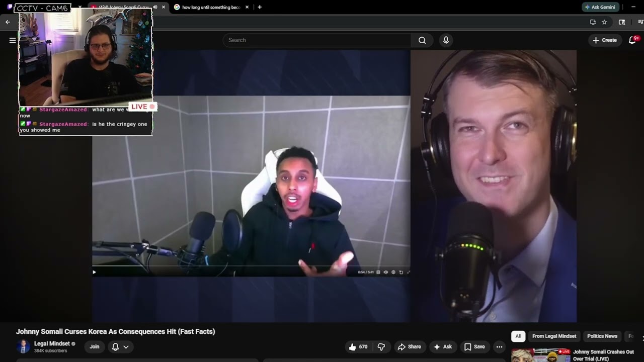The height and width of the screenshot is (362, 644).
Task: Join the Legal Mindset channel
Action: (x=95, y=346)
